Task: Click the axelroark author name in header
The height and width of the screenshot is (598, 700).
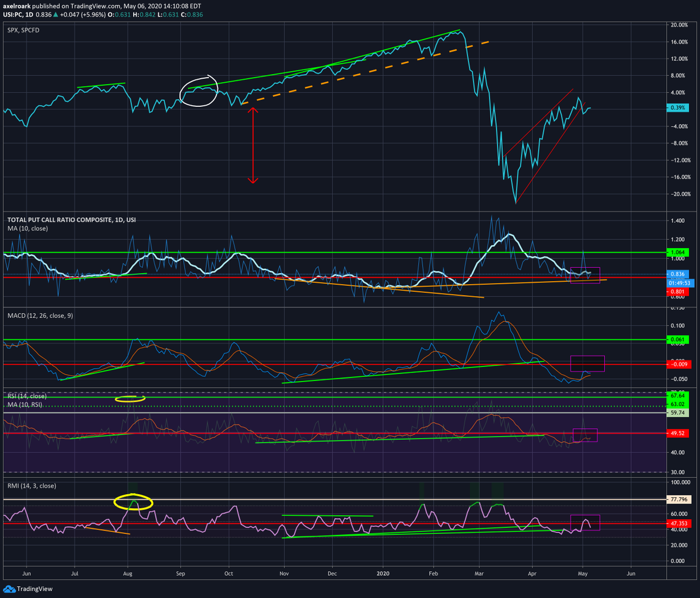Action: click(x=17, y=6)
